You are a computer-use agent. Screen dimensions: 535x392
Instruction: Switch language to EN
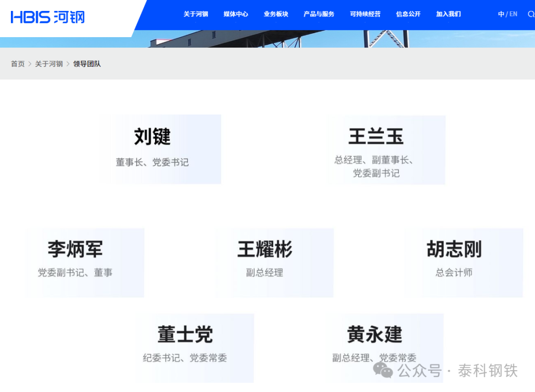coord(513,14)
